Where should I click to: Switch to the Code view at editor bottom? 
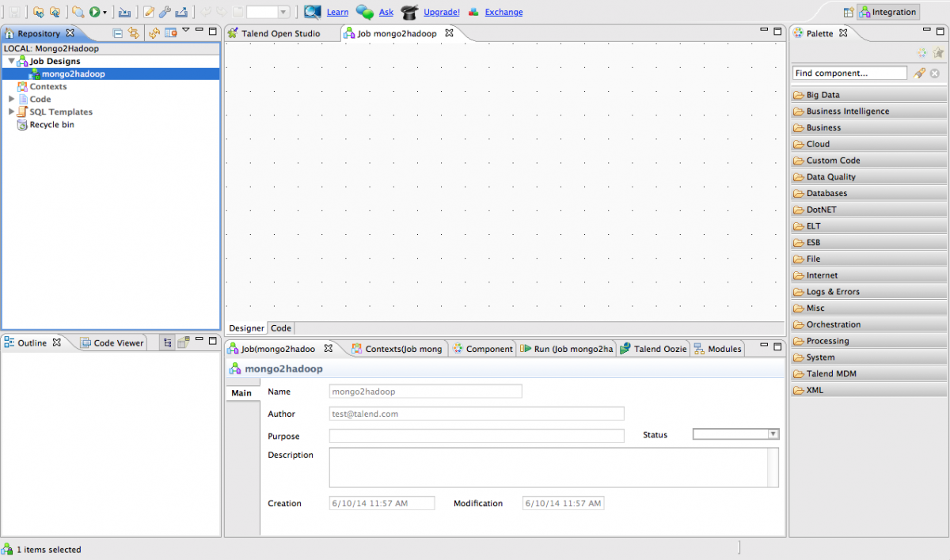click(x=281, y=327)
